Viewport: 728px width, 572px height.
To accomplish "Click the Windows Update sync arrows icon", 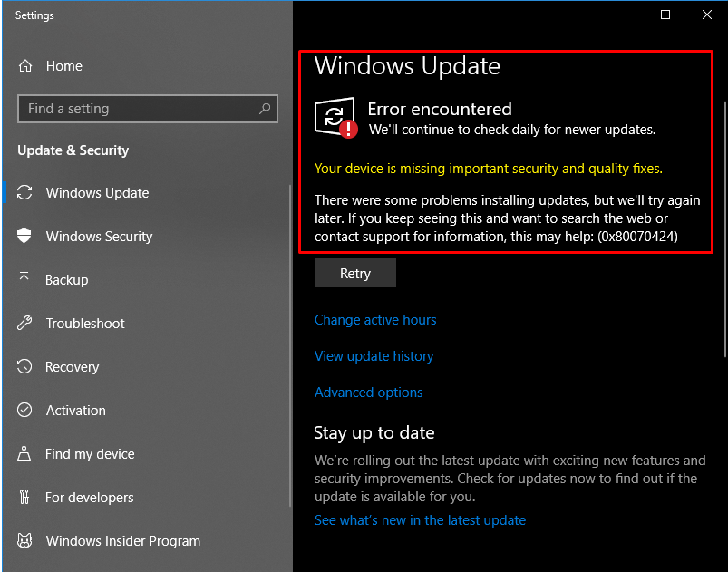I will 24,192.
